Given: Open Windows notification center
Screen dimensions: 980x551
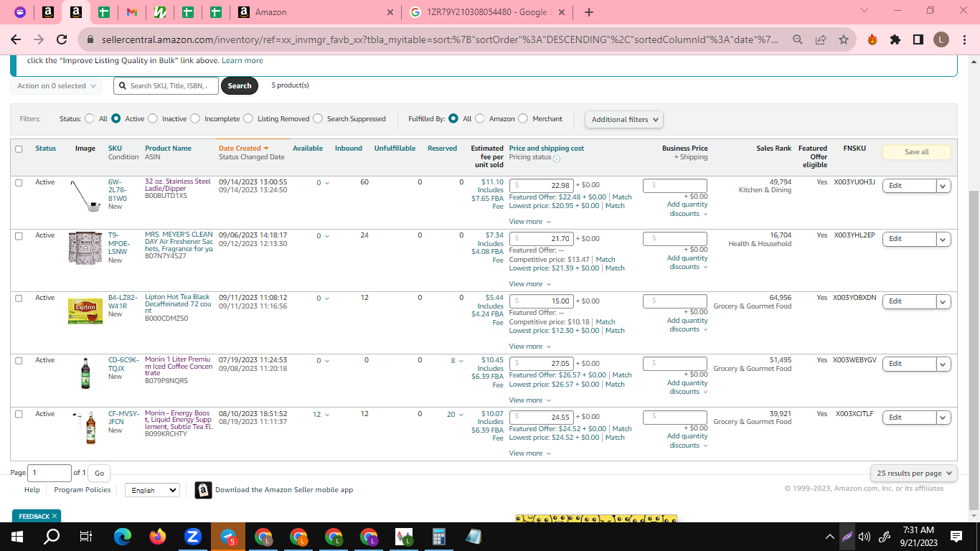Looking at the screenshot, I should coord(956,537).
